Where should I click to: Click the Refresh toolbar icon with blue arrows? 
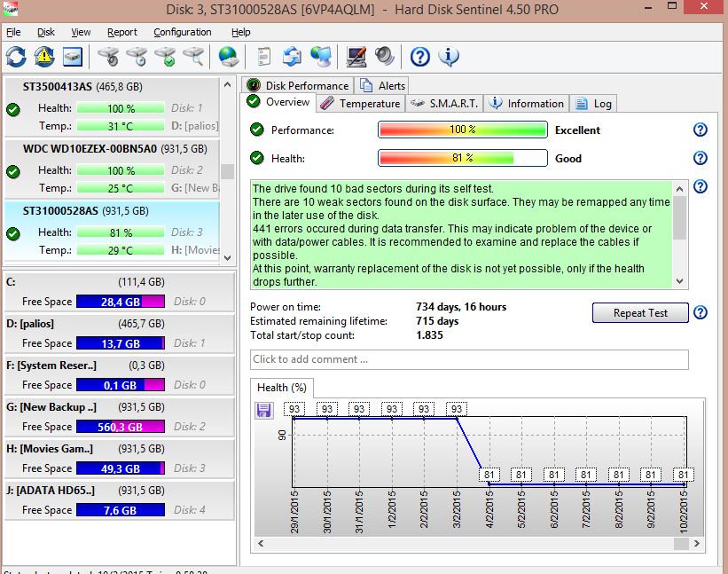point(16,57)
